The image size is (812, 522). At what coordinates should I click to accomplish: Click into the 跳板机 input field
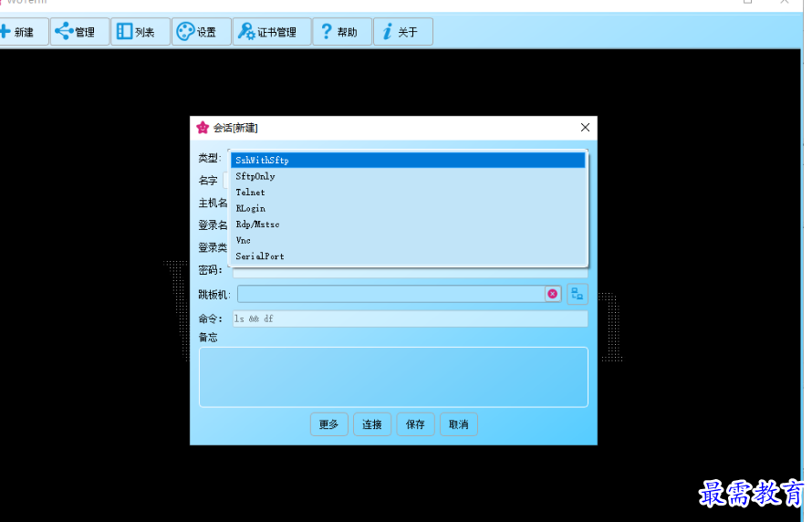(x=391, y=294)
